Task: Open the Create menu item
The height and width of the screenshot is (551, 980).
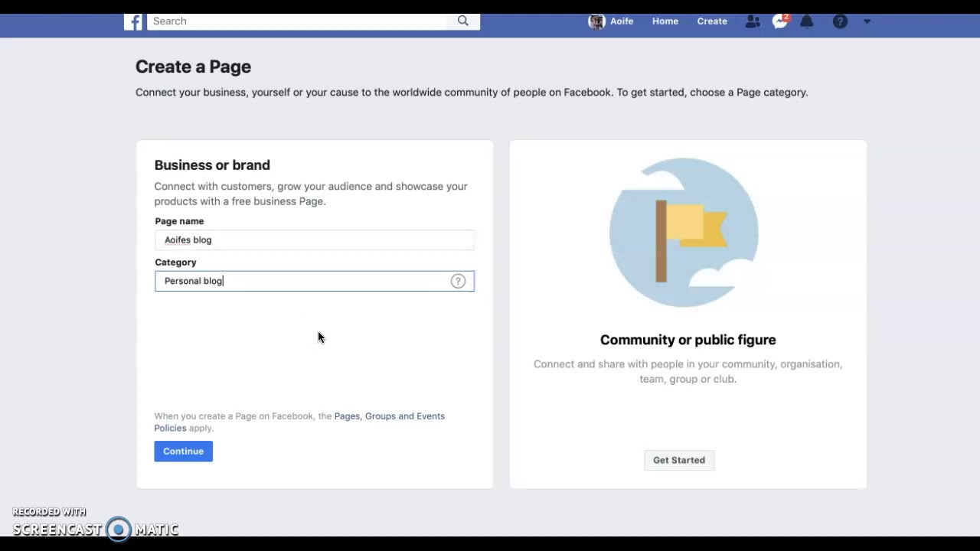Action: pos(712,21)
